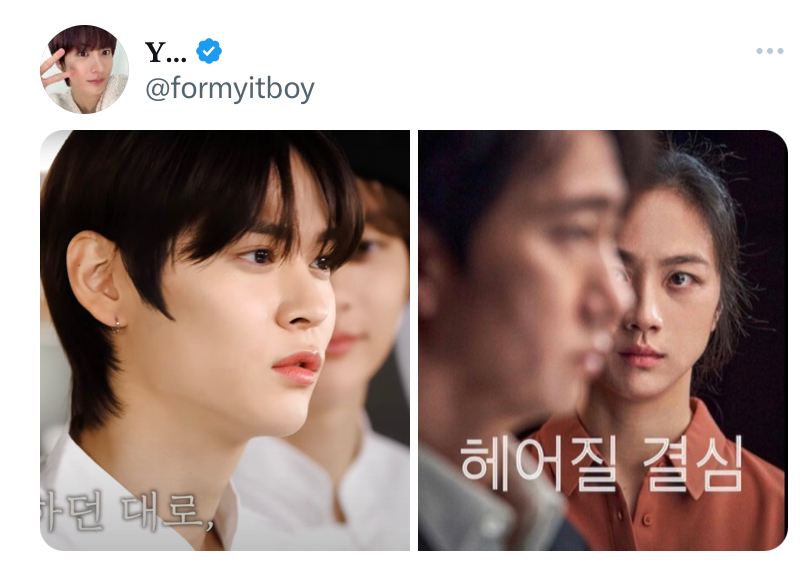
Task: Click the woman's visible eye on the poster
Action: [680, 279]
